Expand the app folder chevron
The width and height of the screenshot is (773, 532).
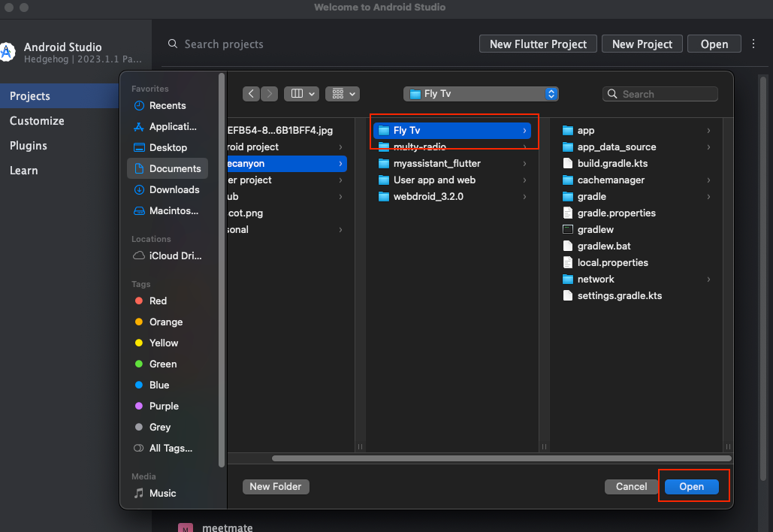click(708, 131)
